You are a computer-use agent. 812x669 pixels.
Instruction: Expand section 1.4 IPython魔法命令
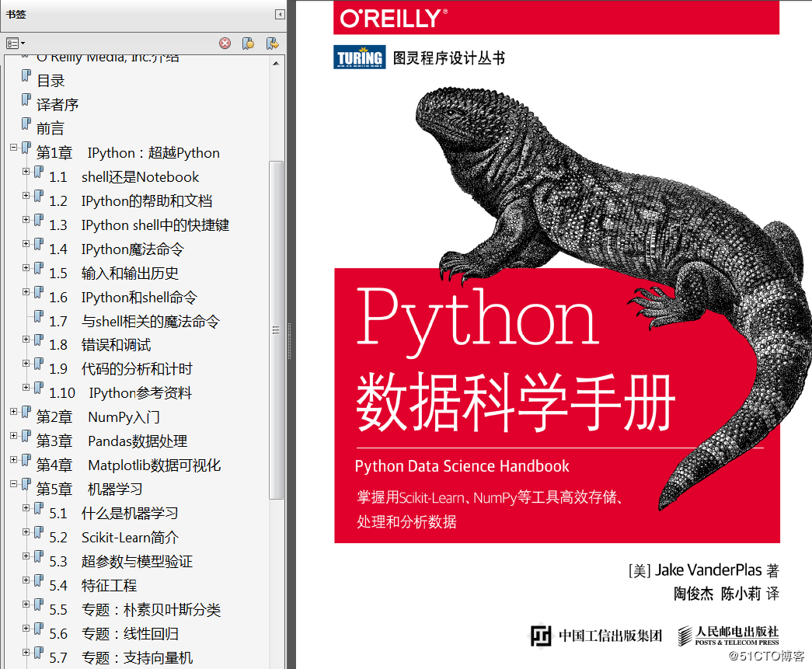pyautogui.click(x=26, y=243)
